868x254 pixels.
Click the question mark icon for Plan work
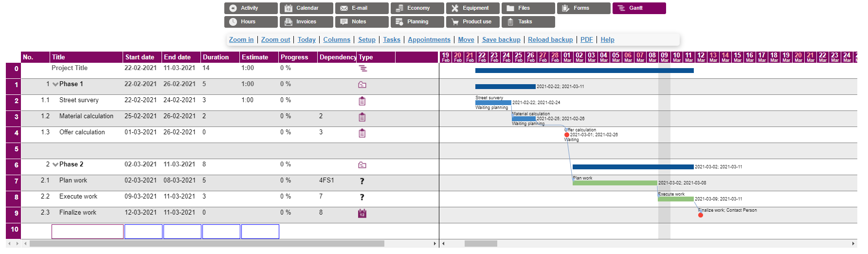pyautogui.click(x=362, y=181)
